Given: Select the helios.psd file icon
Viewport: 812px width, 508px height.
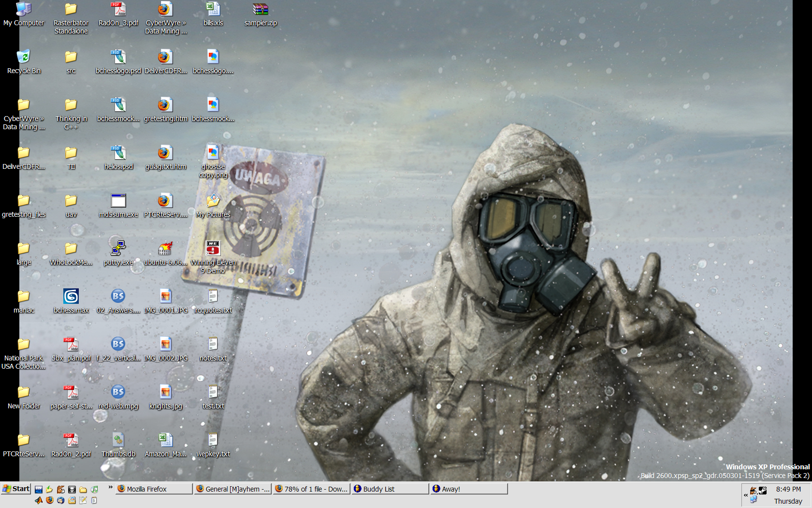Looking at the screenshot, I should click(x=118, y=158).
